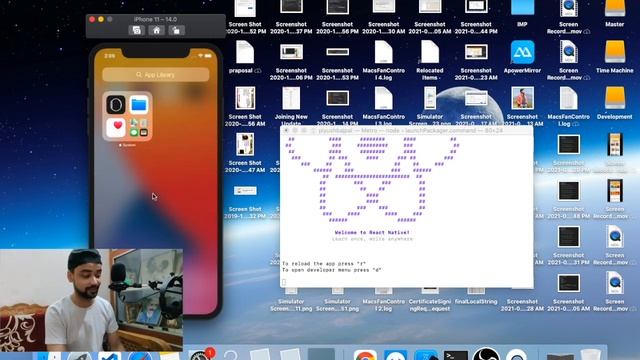
Task: Open the Trash in the Dock
Action: pos(590,354)
